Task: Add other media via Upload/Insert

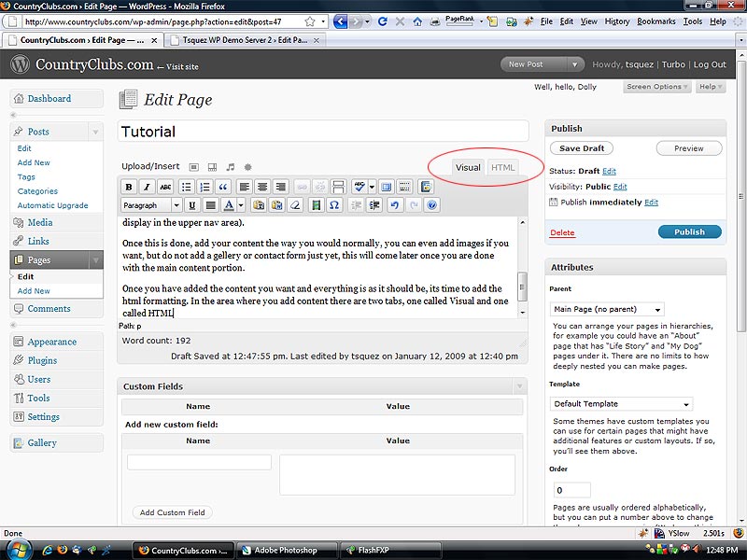Action: point(247,167)
